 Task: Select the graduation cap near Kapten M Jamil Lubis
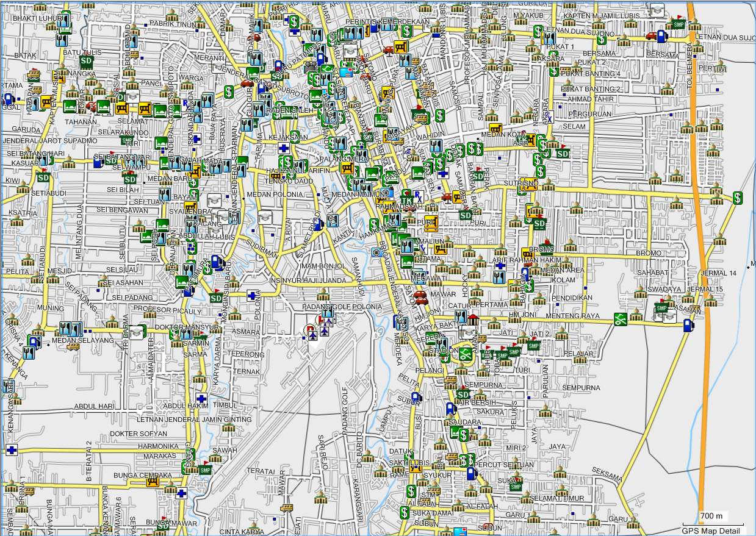[x=657, y=9]
